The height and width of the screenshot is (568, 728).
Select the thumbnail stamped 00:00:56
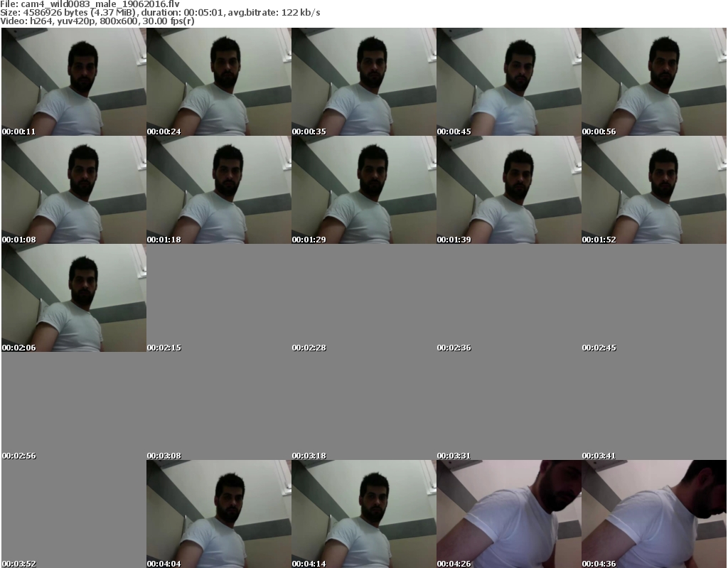pyautogui.click(x=654, y=82)
